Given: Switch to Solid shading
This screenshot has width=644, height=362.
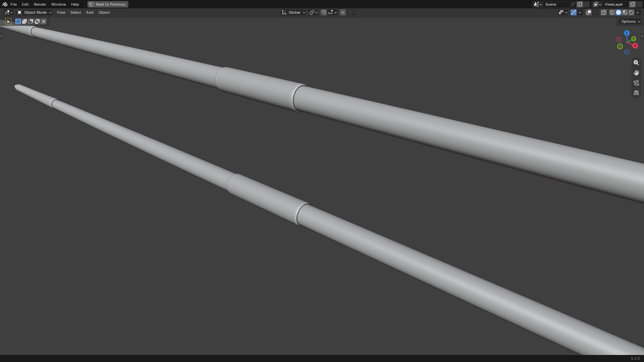Looking at the screenshot, I should click(x=619, y=12).
